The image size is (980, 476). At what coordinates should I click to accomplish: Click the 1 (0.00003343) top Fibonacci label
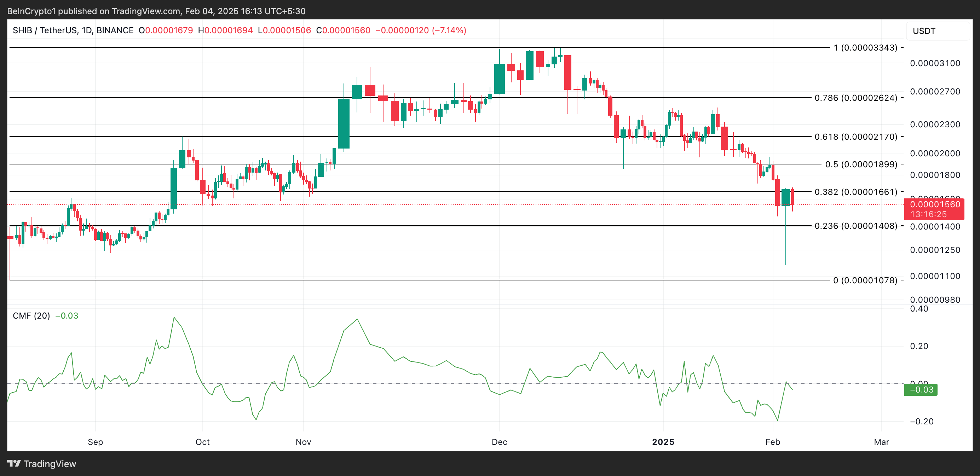point(865,47)
